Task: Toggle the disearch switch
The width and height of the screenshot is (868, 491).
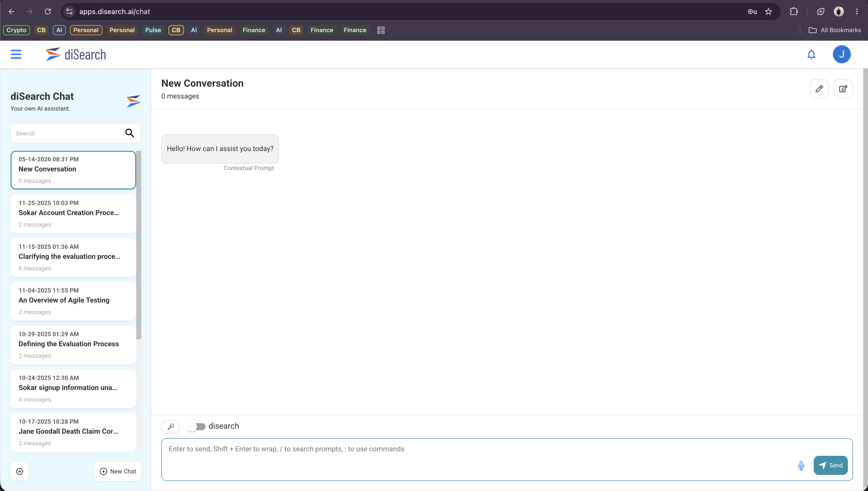Action: (196, 427)
